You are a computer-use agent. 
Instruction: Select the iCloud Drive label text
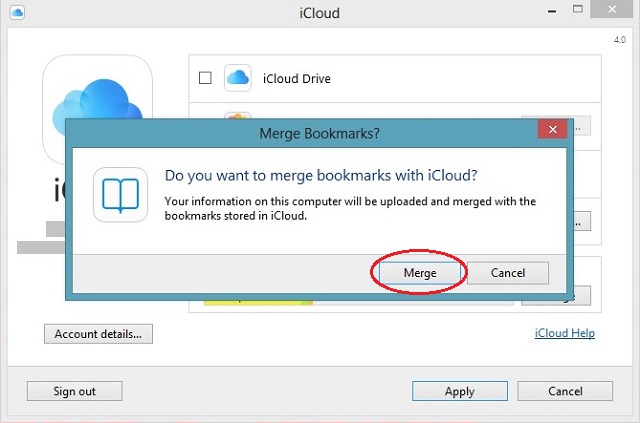pyautogui.click(x=296, y=78)
